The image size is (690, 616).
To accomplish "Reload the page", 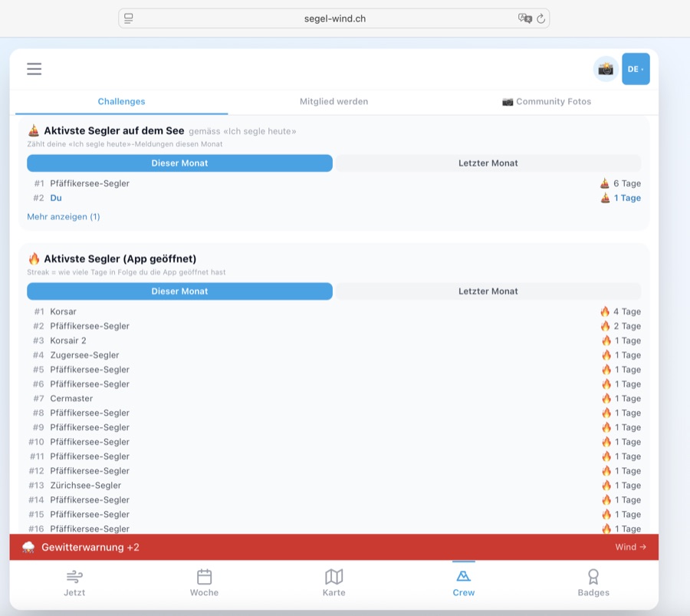I will pos(540,18).
